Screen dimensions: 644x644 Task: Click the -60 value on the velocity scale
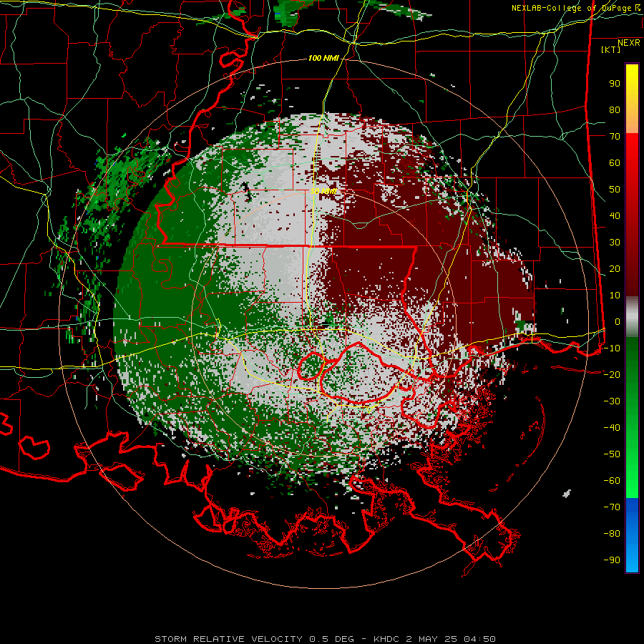pyautogui.click(x=612, y=481)
